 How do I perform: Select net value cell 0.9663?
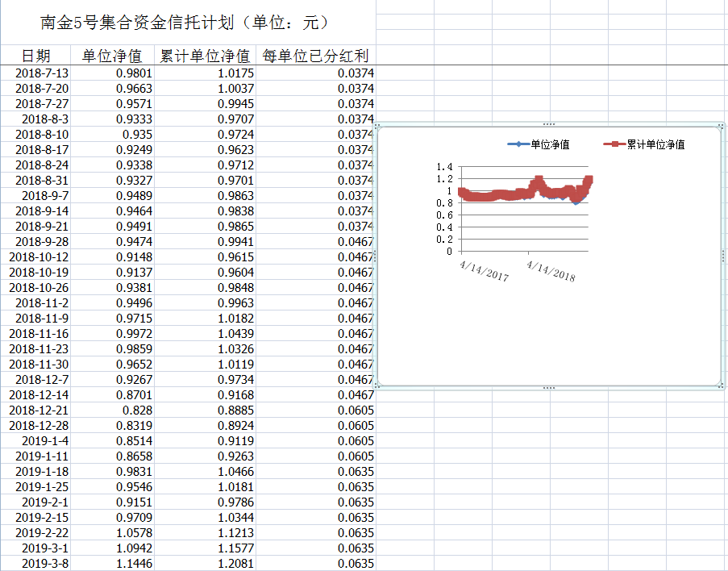coord(112,88)
